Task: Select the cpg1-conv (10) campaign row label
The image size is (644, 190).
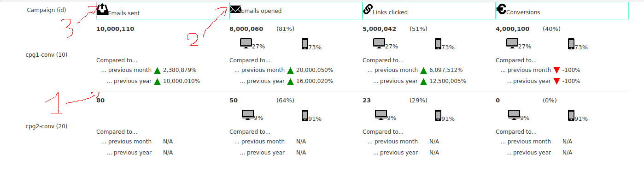Action: pyautogui.click(x=47, y=55)
